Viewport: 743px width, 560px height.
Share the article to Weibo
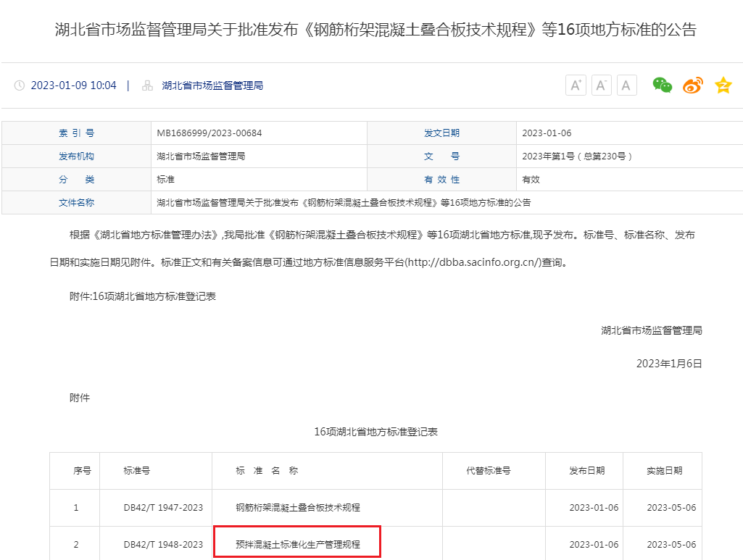click(692, 85)
